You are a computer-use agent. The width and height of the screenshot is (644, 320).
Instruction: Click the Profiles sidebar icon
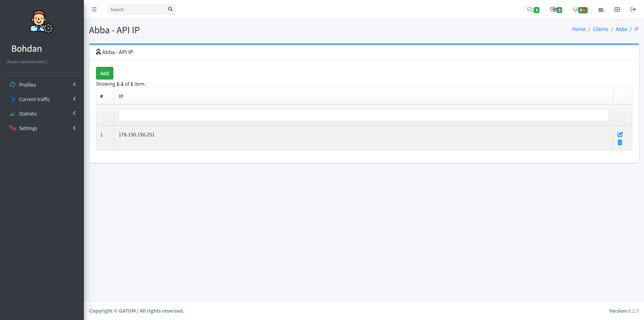(12, 85)
